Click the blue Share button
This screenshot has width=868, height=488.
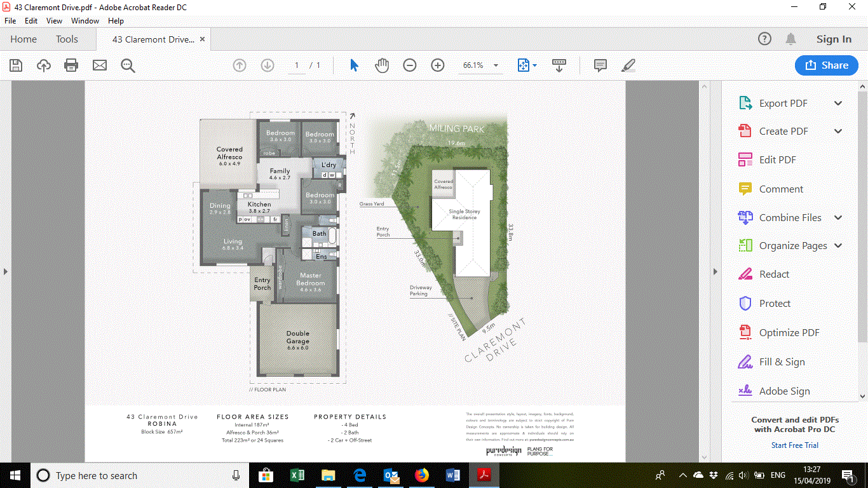(x=826, y=65)
